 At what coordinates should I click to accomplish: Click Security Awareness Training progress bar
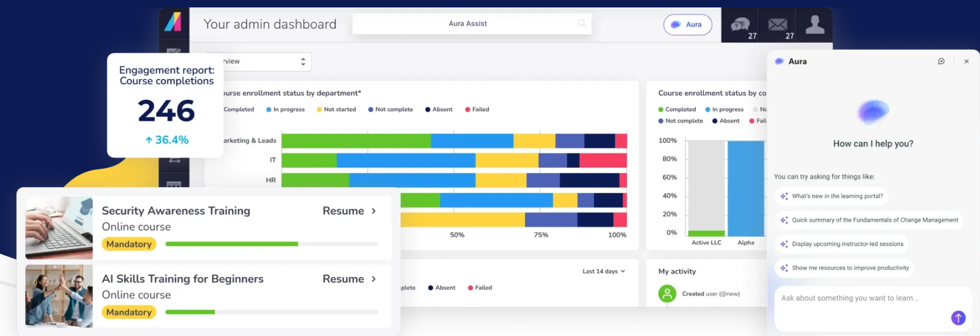click(x=272, y=244)
